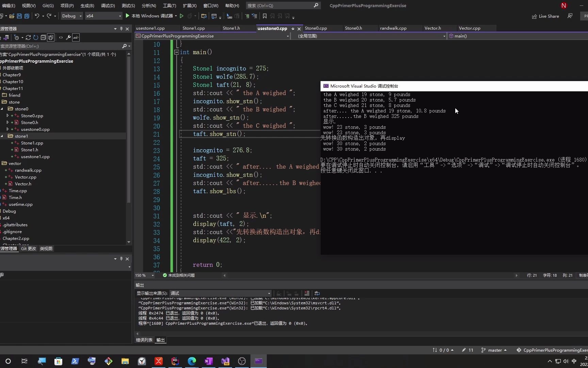Close the usestone0.cpp tab
This screenshot has height=368, width=588.
click(299, 29)
